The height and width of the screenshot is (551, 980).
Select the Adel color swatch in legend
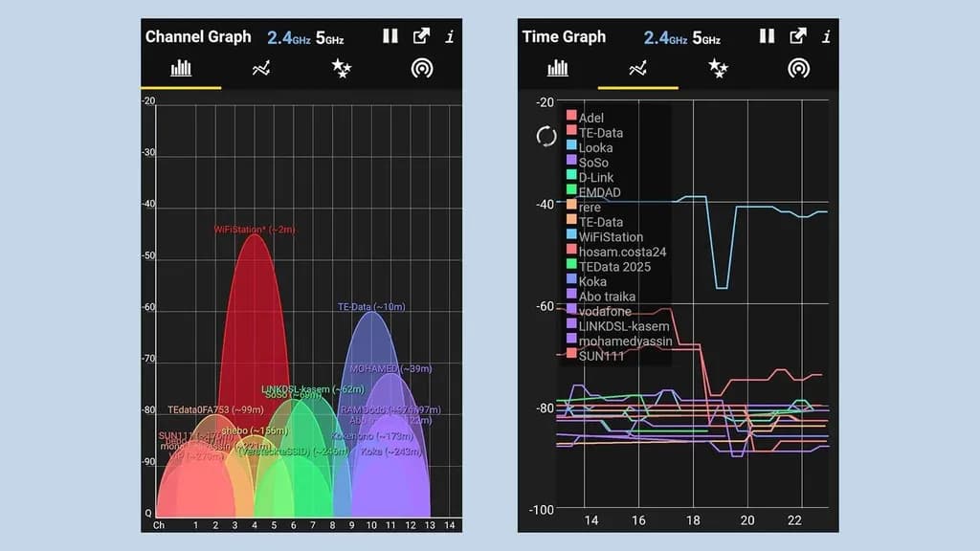click(x=571, y=117)
